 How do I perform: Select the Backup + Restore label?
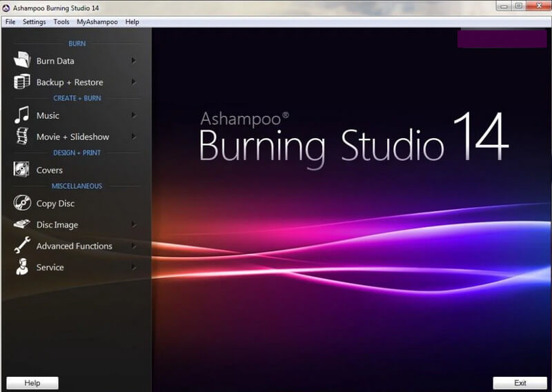70,82
